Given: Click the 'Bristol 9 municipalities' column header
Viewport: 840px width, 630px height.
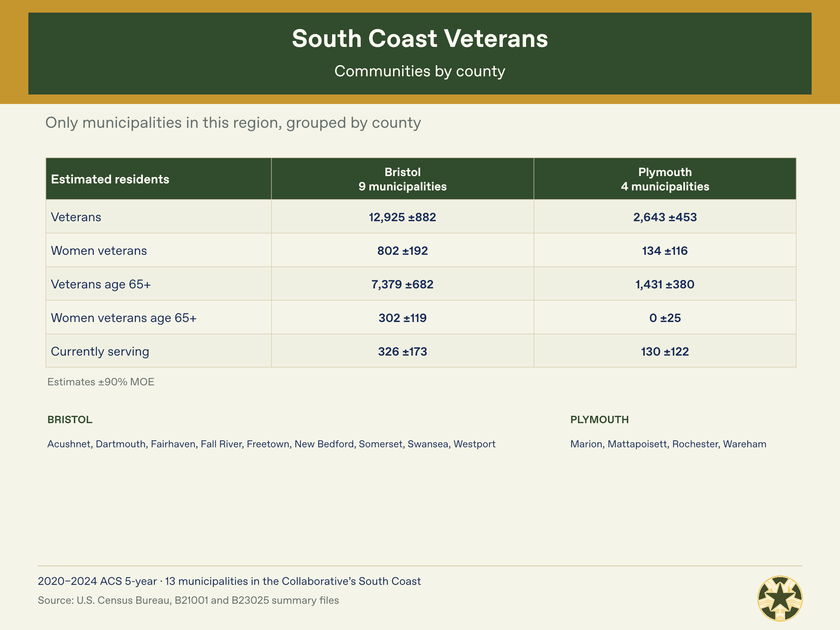Looking at the screenshot, I should [402, 179].
